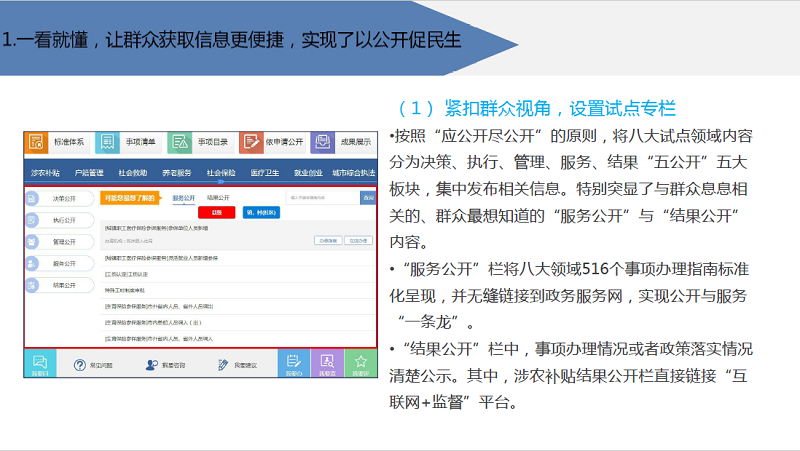Open the 成果展示 purple icon

tap(321, 142)
